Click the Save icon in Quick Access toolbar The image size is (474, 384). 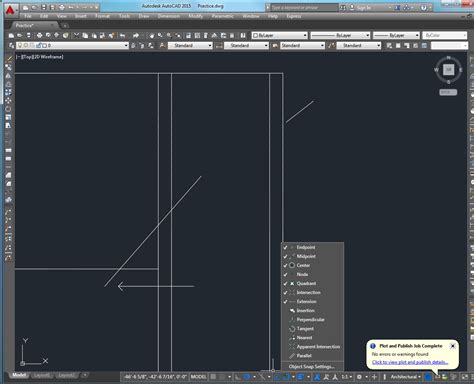pos(44,7)
